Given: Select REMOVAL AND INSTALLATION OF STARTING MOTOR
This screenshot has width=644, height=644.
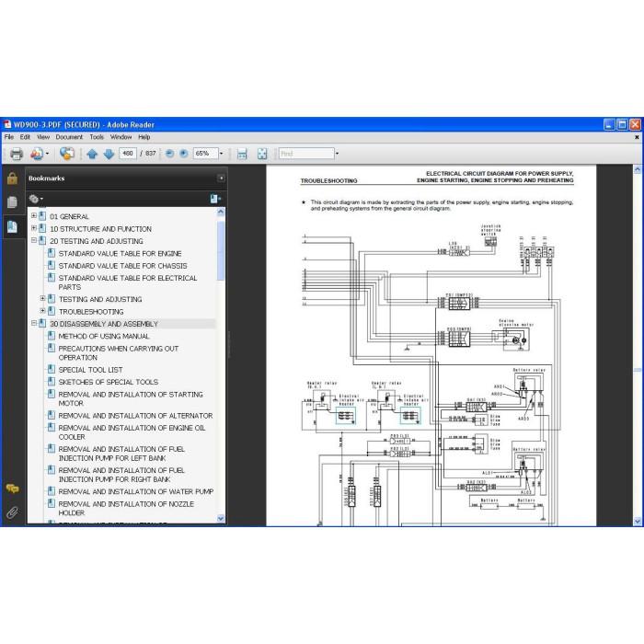Looking at the screenshot, I should tap(131, 398).
